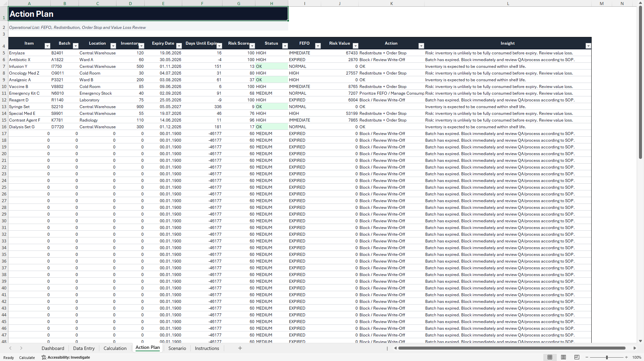Select the Emergency Stock location cell
Viewport: 644px width, 361px height.
tap(97, 93)
